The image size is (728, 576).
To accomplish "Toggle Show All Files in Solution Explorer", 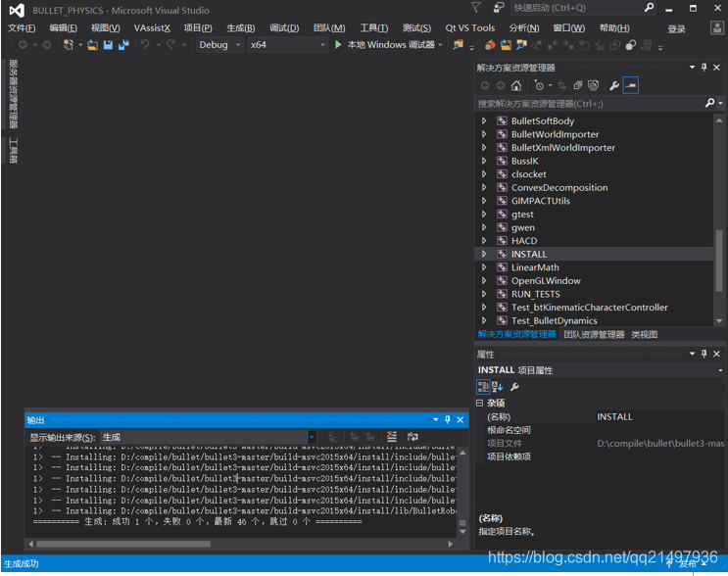I will pyautogui.click(x=594, y=85).
